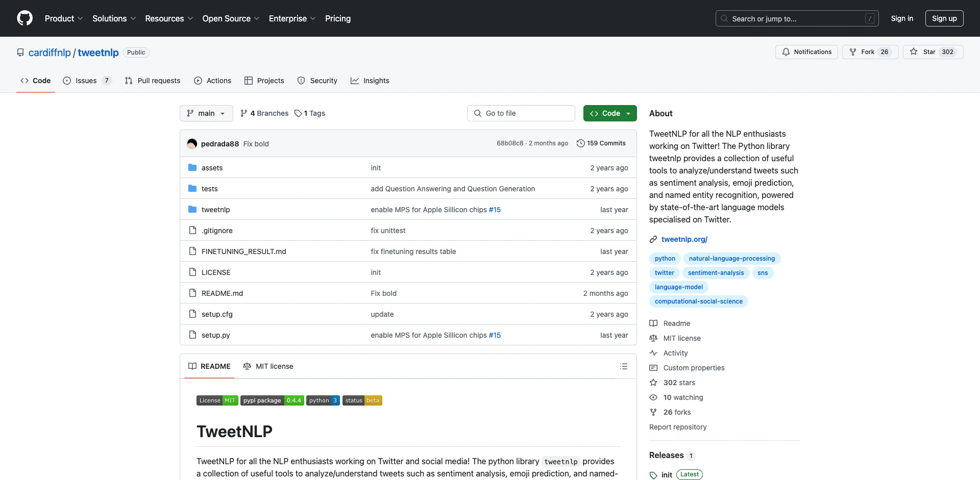Select the natural-language-processing topic tag

point(732,259)
